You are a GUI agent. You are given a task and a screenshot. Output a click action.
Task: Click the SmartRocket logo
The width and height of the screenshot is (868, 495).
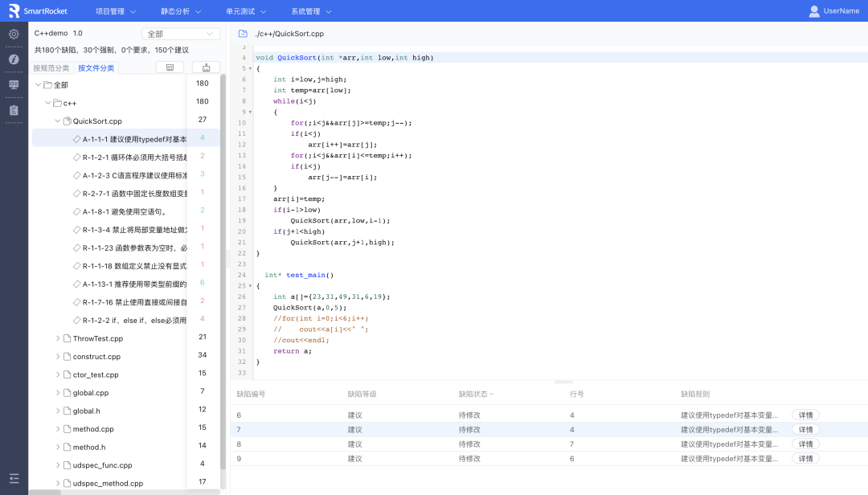(x=38, y=11)
